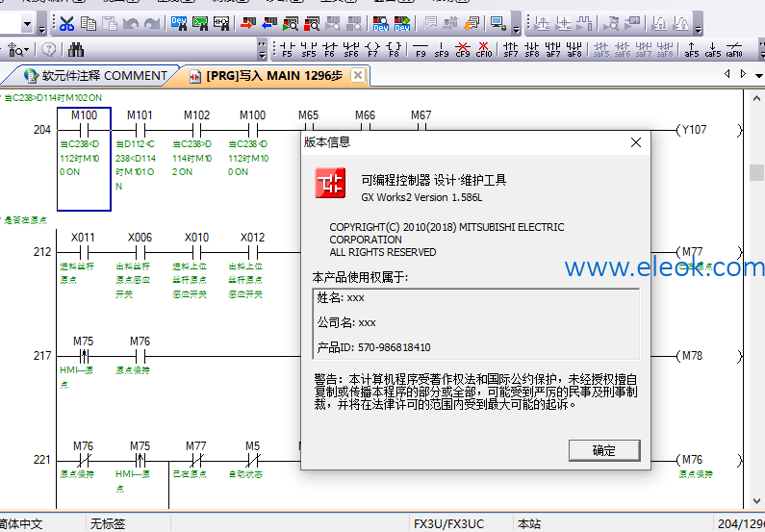Click the Paste icon in toolbar
This screenshot has width=765, height=532.
point(111,23)
